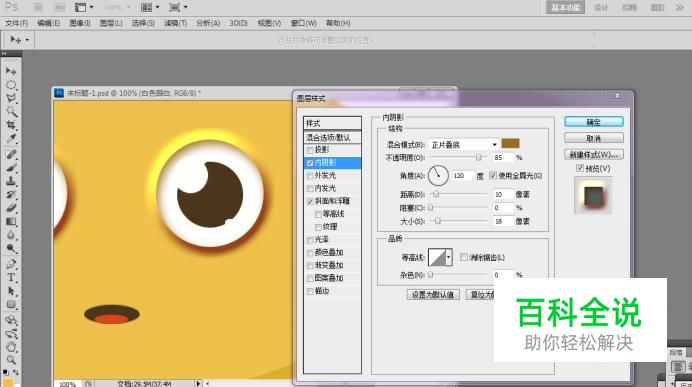Expand the workspace switcher double-arrow
The width and height of the screenshot is (692, 387).
click(679, 8)
